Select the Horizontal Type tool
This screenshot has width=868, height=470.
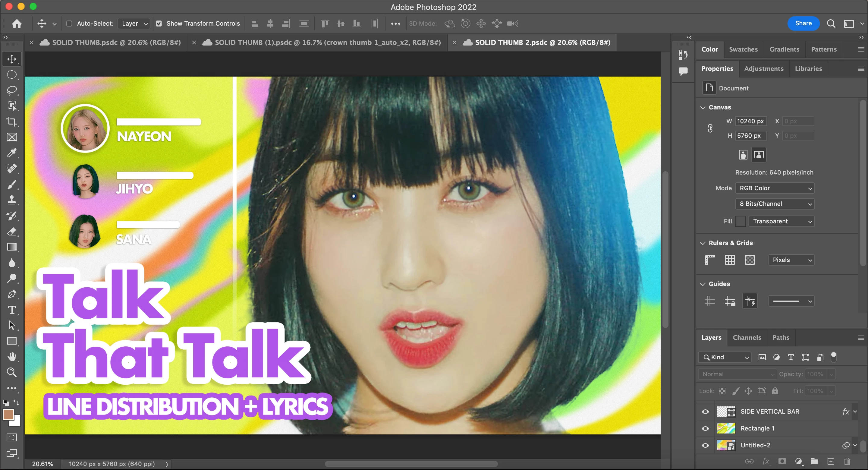[12, 310]
